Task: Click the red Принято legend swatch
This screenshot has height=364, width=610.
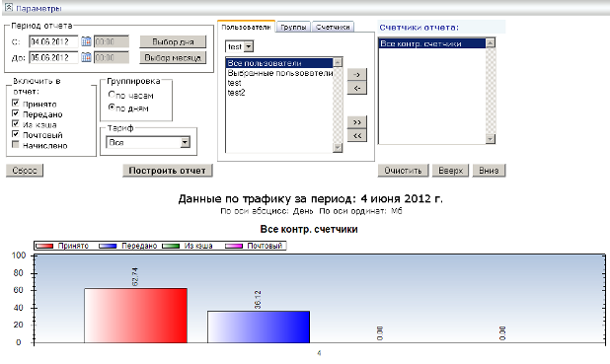Action: point(44,246)
